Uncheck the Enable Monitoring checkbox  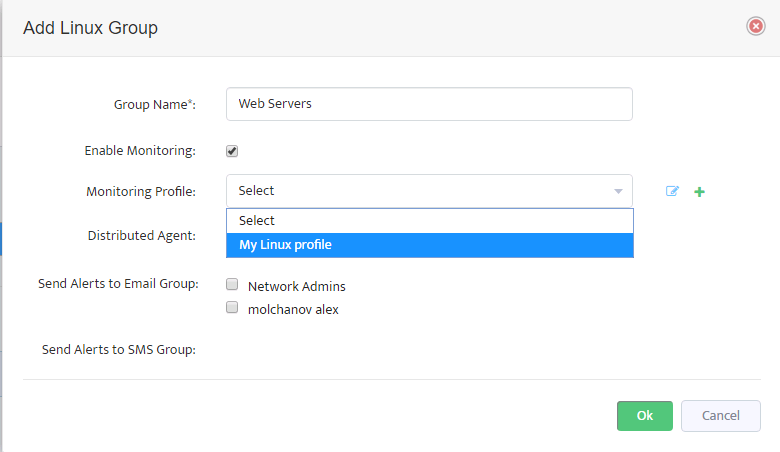[232, 151]
